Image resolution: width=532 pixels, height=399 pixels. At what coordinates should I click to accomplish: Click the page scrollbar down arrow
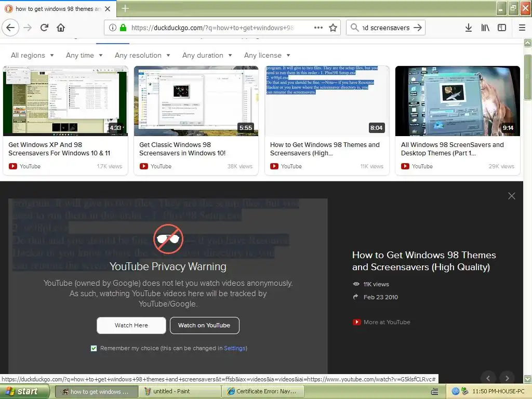tap(528, 379)
